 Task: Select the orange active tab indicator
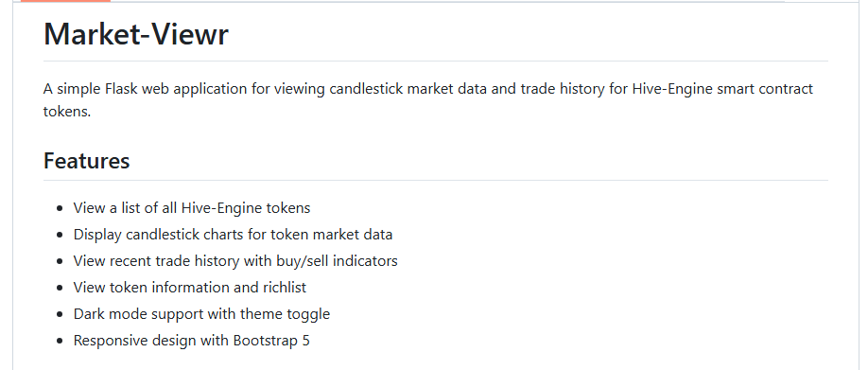pos(65,1)
